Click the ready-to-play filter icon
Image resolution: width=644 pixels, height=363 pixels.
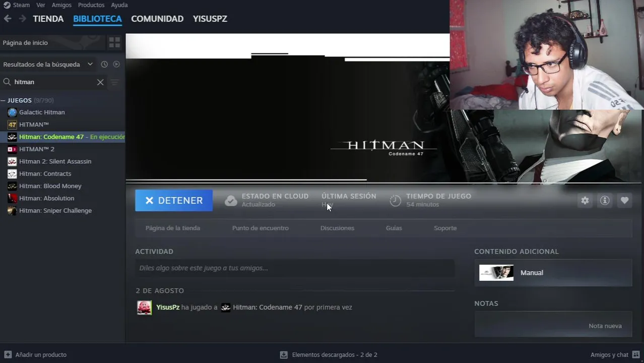pyautogui.click(x=116, y=64)
